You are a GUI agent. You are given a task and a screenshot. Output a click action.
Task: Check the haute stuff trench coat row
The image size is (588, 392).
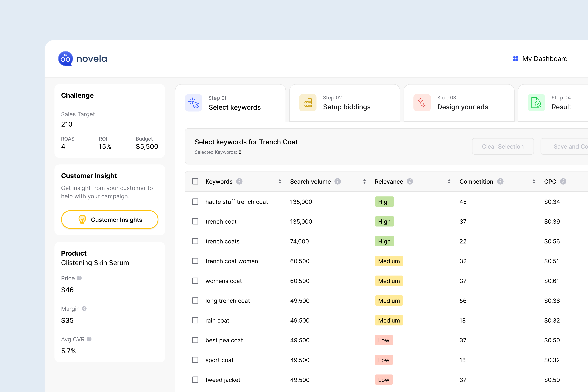195,202
